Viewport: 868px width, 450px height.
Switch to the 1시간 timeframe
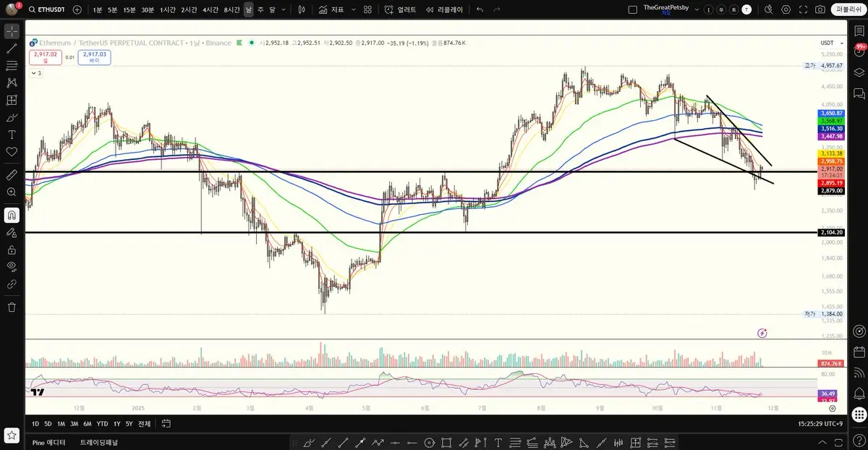(168, 9)
